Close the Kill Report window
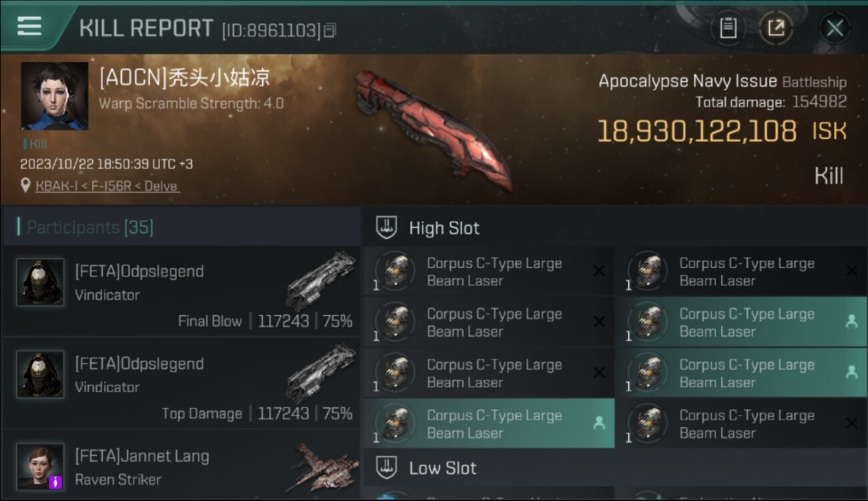The width and height of the screenshot is (868, 501). click(835, 28)
